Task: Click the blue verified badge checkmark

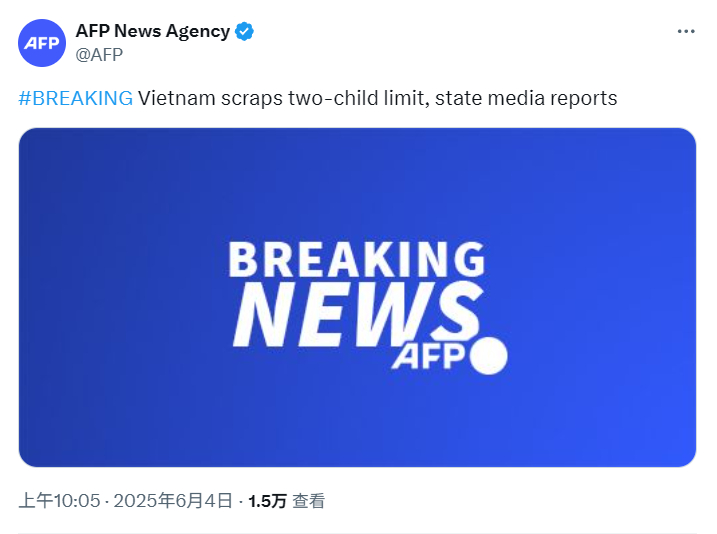Action: (244, 32)
